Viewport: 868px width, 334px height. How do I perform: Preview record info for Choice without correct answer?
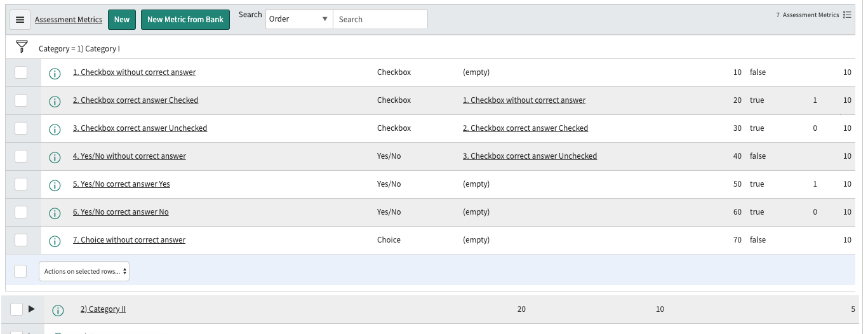tap(55, 241)
